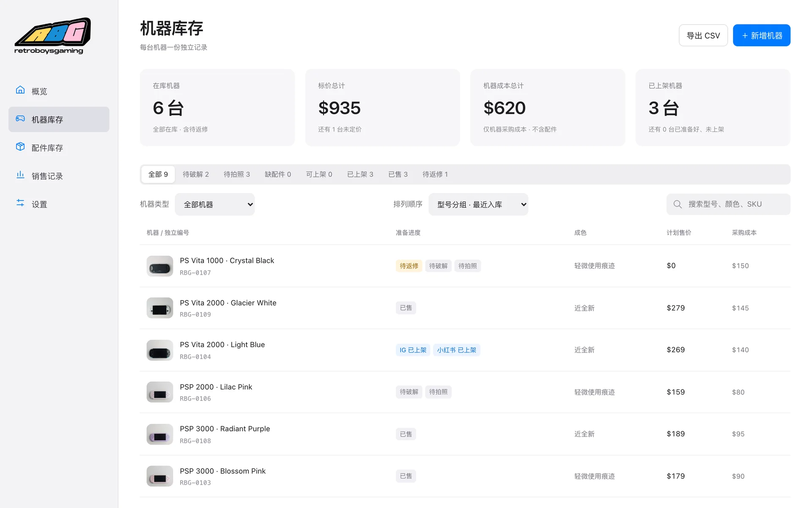Click the 导出 CSV button

703,36
